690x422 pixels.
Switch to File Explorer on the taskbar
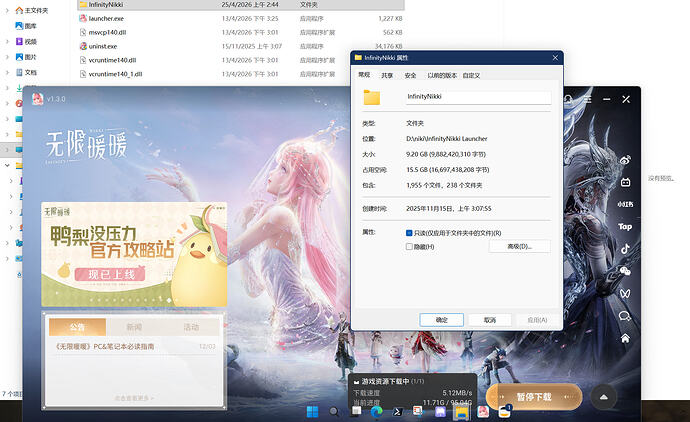tap(462, 412)
